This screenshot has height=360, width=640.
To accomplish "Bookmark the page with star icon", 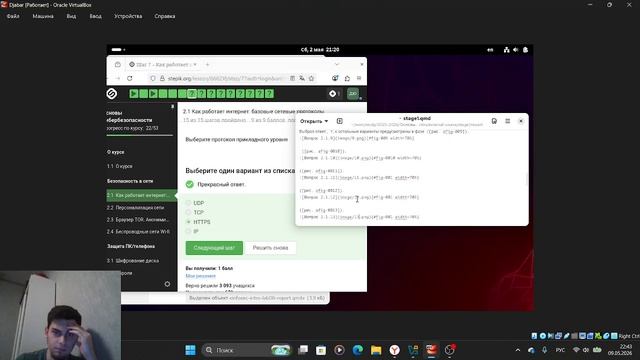I will pos(311,78).
